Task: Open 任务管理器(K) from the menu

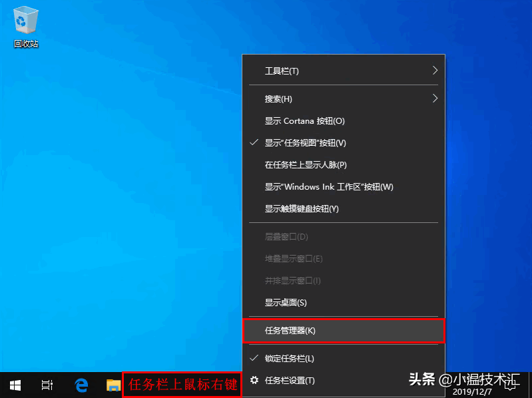Action: [344, 331]
